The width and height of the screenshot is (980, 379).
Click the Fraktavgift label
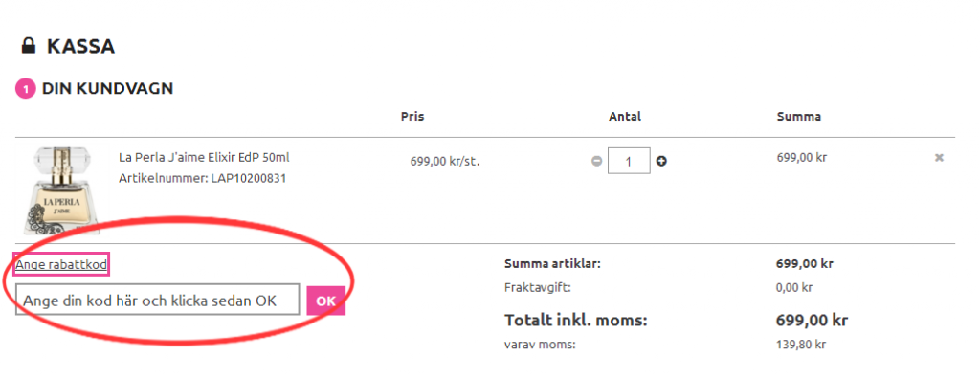click(x=538, y=288)
